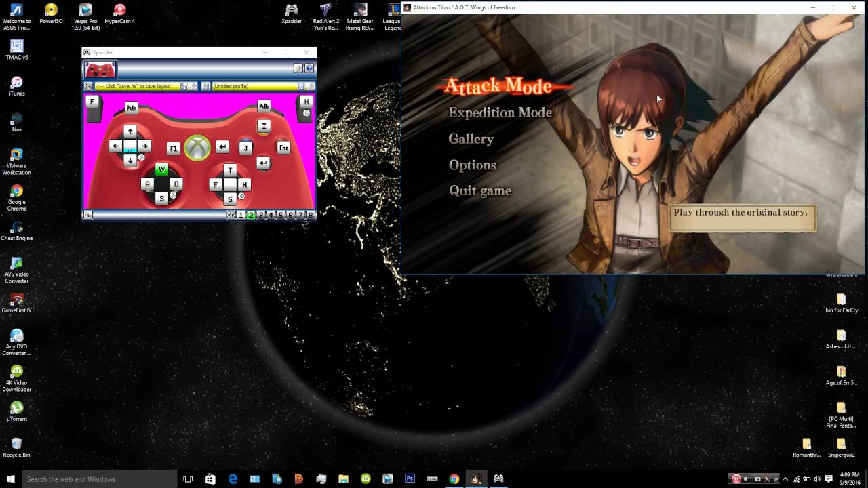Image resolution: width=868 pixels, height=488 pixels.
Task: Open the Untitled profile name list
Action: pyautogui.click(x=254, y=86)
